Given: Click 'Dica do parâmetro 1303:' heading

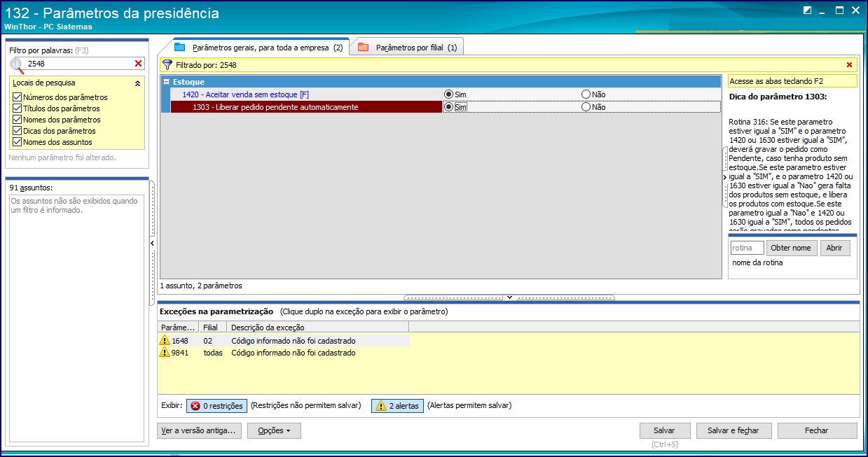Looking at the screenshot, I should click(778, 97).
